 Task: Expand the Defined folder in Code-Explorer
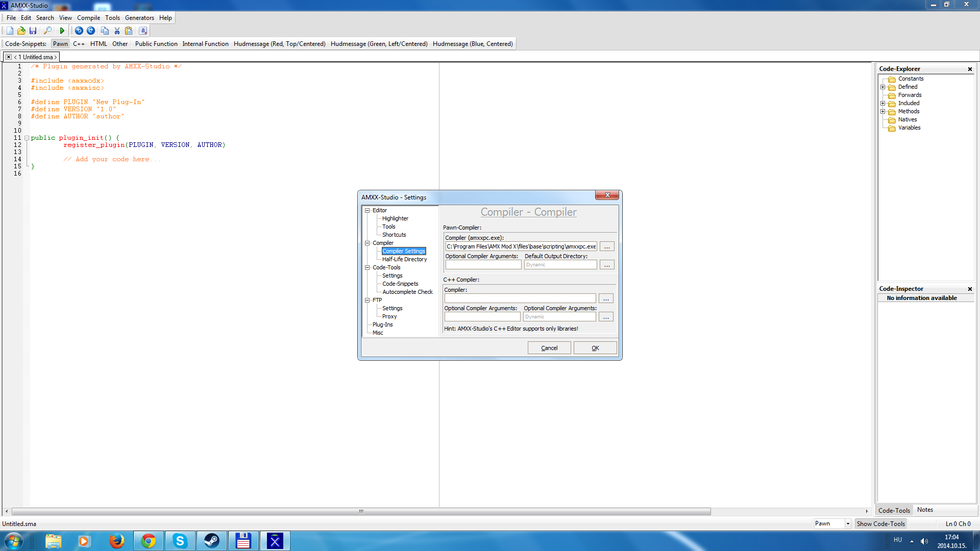point(883,87)
